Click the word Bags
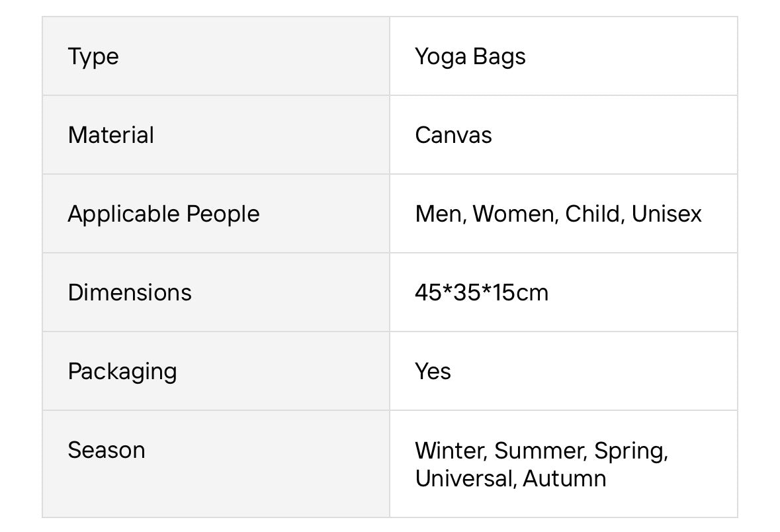 coord(499,57)
